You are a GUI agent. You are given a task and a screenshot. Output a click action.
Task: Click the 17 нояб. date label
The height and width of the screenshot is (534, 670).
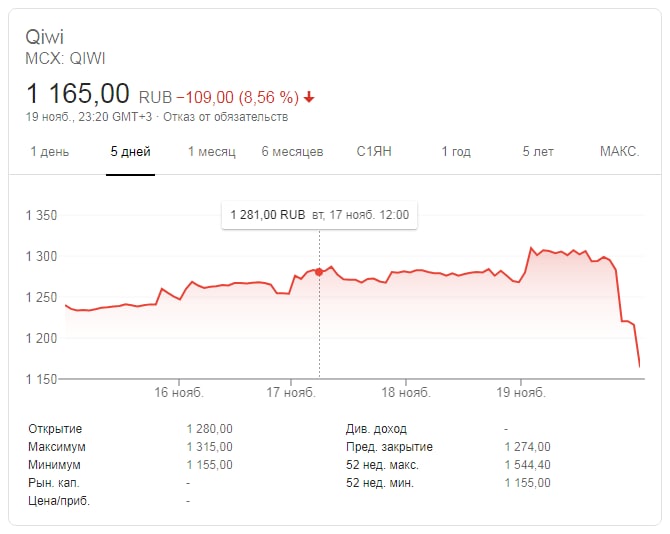click(x=291, y=393)
